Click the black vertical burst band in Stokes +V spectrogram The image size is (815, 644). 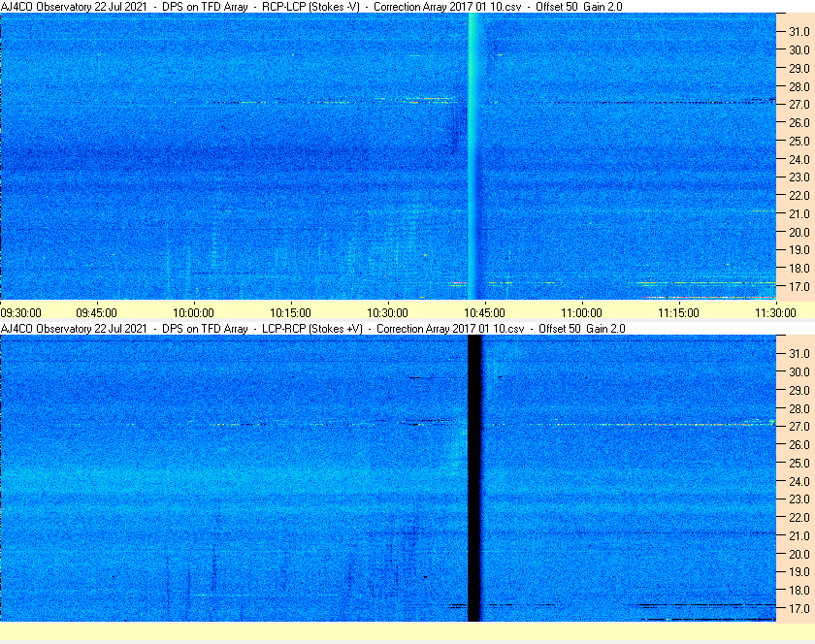pyautogui.click(x=474, y=478)
